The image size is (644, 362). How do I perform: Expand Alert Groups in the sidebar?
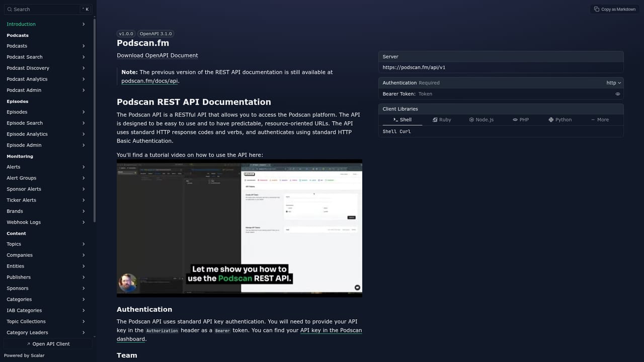(x=84, y=178)
